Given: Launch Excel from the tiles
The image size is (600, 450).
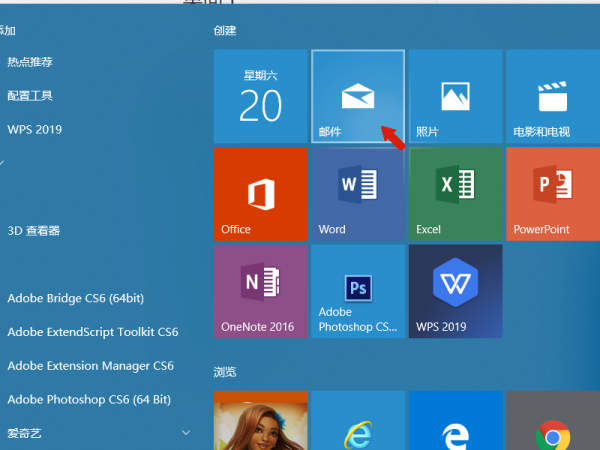Looking at the screenshot, I should click(x=455, y=194).
